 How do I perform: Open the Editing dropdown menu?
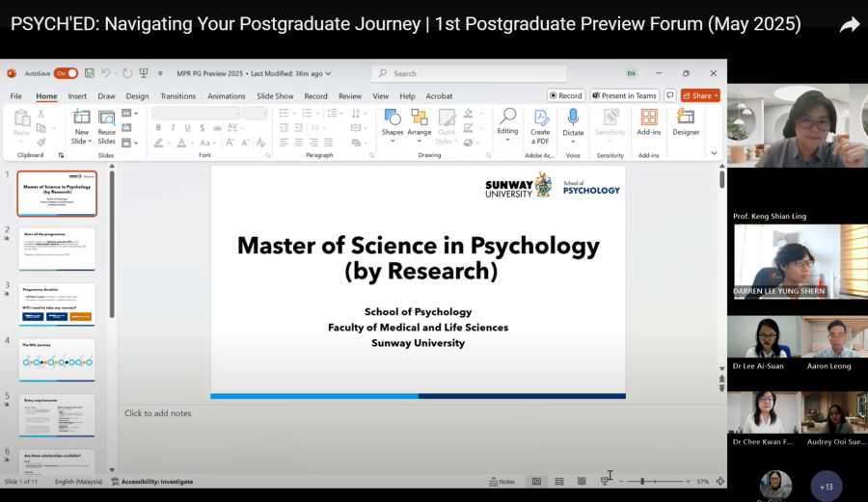point(507,125)
